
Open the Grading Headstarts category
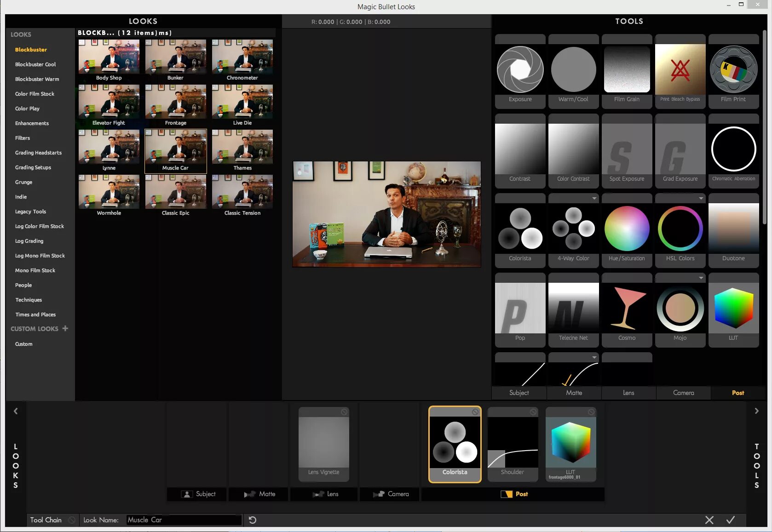coord(38,153)
